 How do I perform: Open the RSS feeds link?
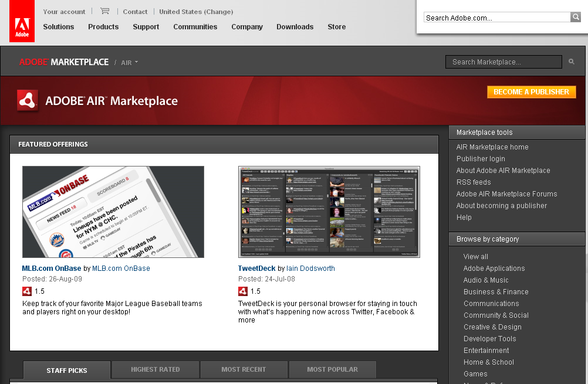tap(474, 182)
